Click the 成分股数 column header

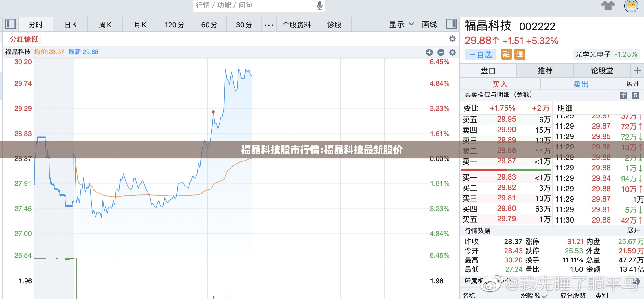coord(573,296)
